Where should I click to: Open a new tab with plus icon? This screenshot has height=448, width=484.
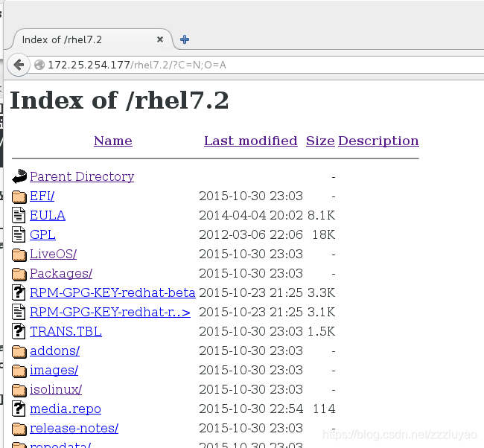click(x=185, y=39)
